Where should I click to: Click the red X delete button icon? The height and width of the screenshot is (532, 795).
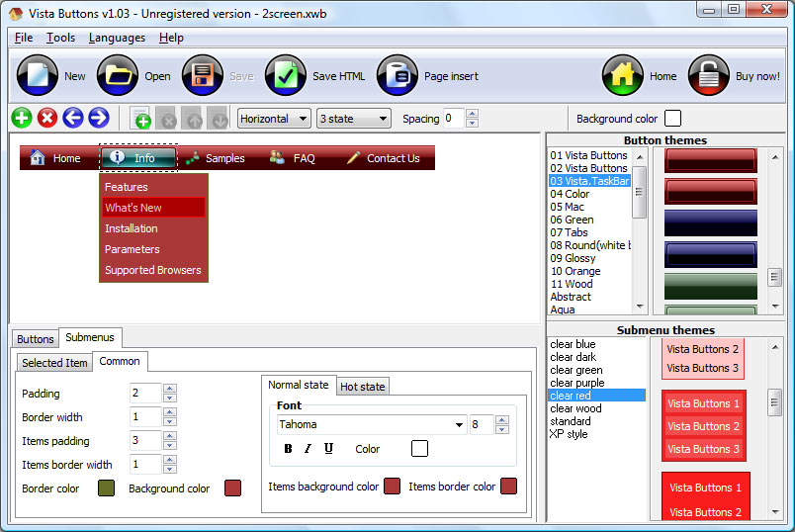[x=47, y=118]
